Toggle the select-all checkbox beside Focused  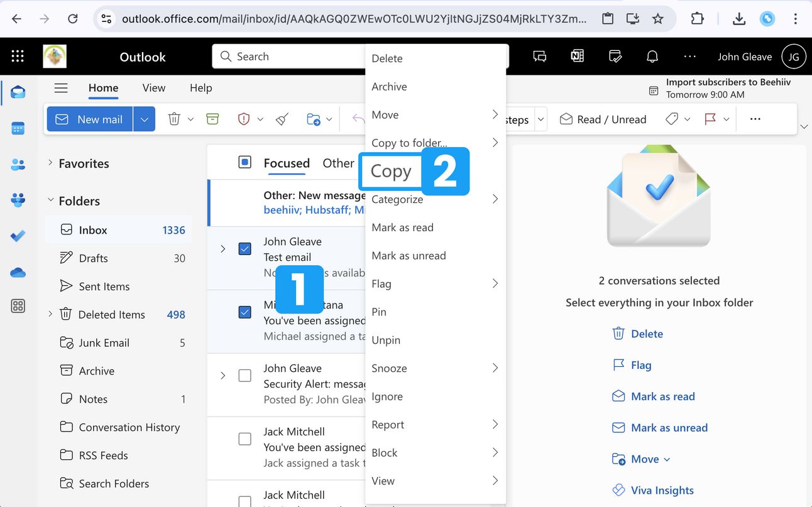[245, 163]
